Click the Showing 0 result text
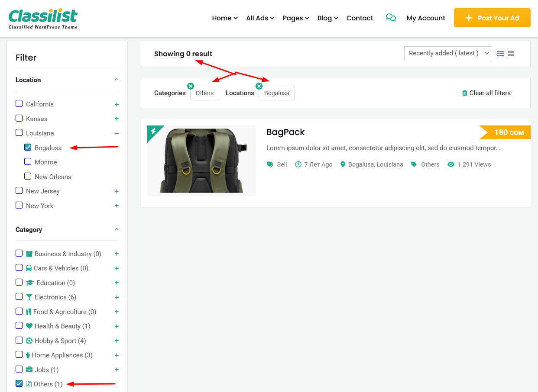 [x=183, y=54]
